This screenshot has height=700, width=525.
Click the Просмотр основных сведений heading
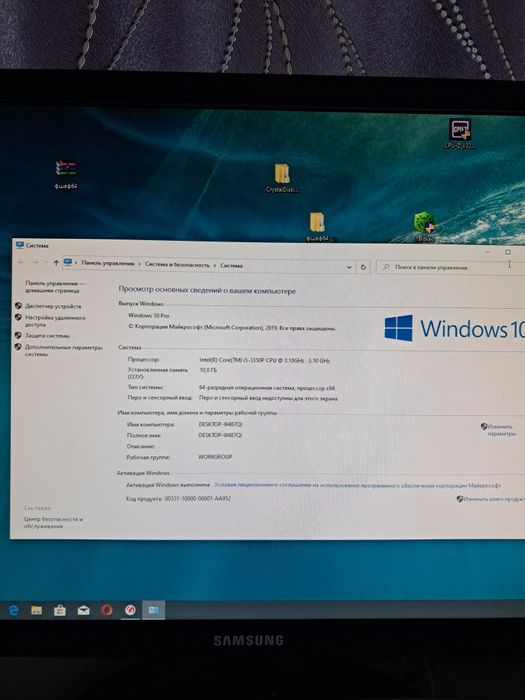pyautogui.click(x=207, y=290)
